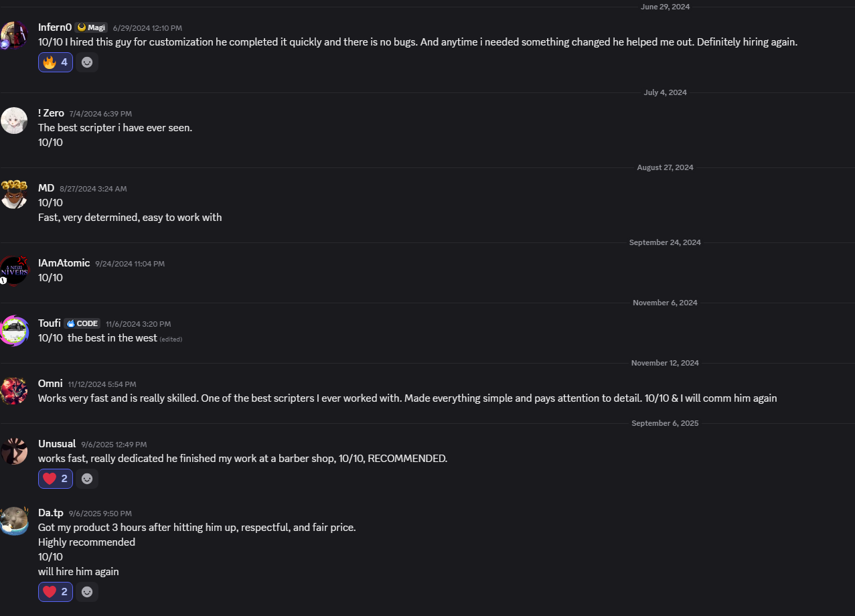Click IAmAtomic's profile picture
This screenshot has height=616, width=855.
pyautogui.click(x=14, y=270)
